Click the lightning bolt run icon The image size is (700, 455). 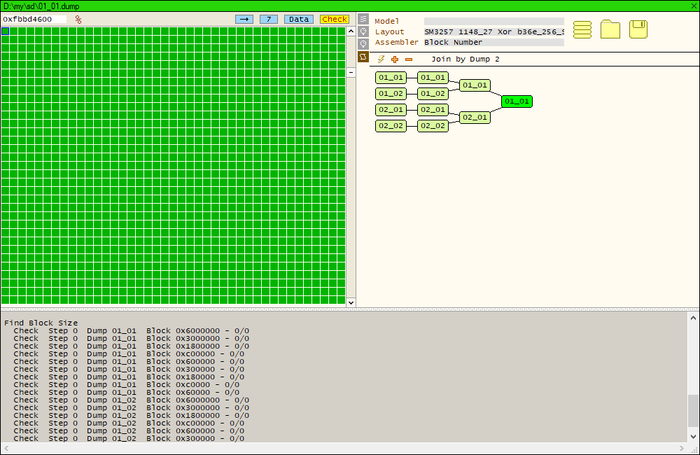pyautogui.click(x=381, y=59)
